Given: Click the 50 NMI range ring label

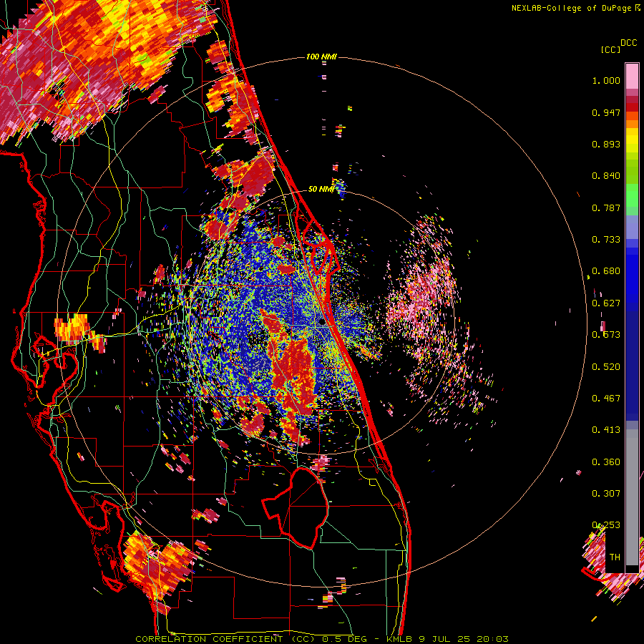Looking at the screenshot, I should (321, 189).
